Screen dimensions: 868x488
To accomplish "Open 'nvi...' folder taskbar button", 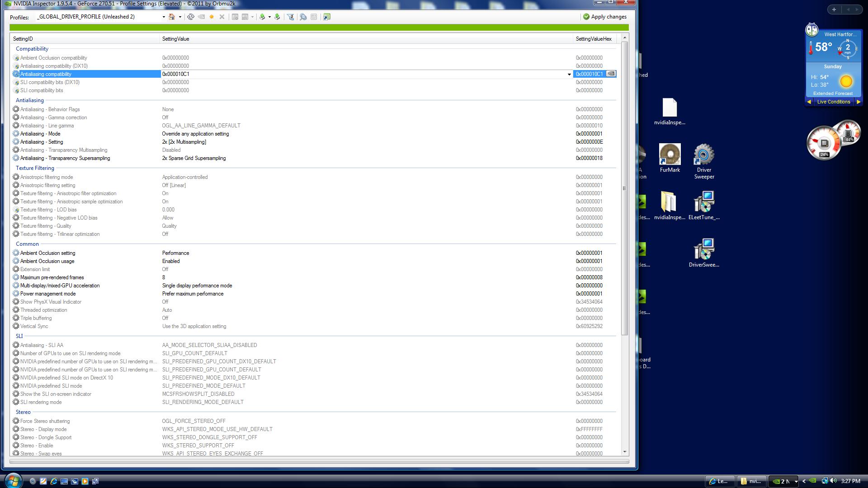I will [751, 481].
